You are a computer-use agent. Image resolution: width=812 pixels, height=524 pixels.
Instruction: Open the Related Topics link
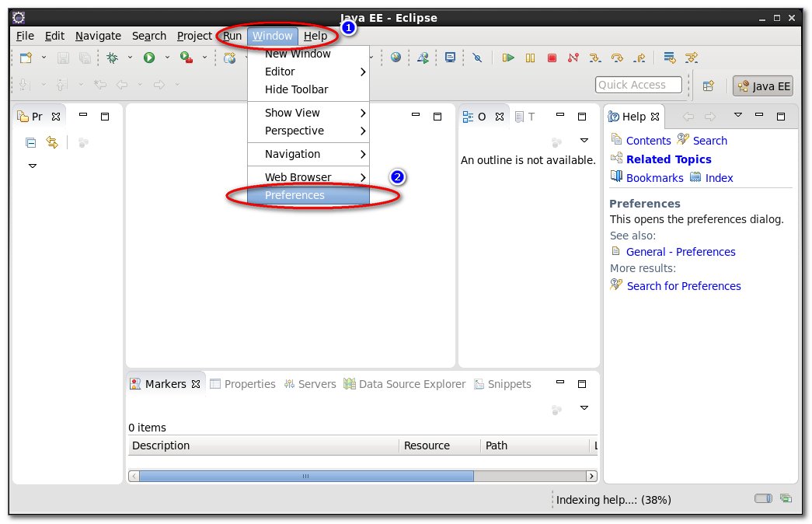(x=668, y=159)
